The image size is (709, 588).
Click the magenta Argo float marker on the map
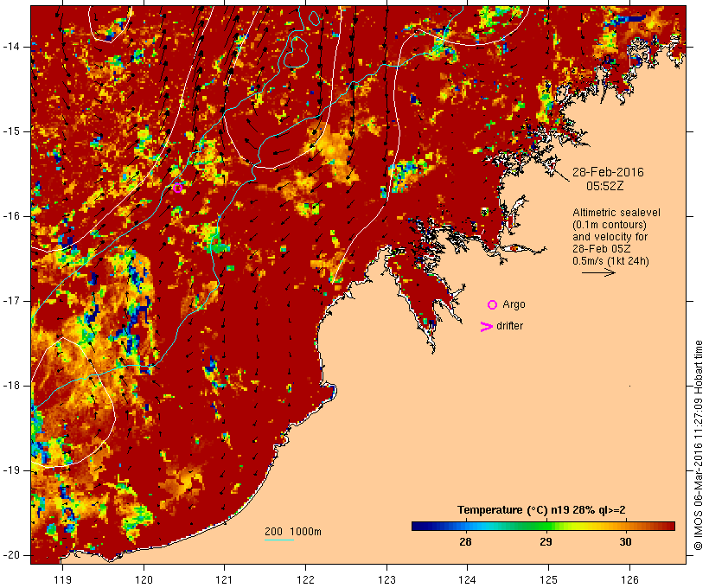coord(178,188)
